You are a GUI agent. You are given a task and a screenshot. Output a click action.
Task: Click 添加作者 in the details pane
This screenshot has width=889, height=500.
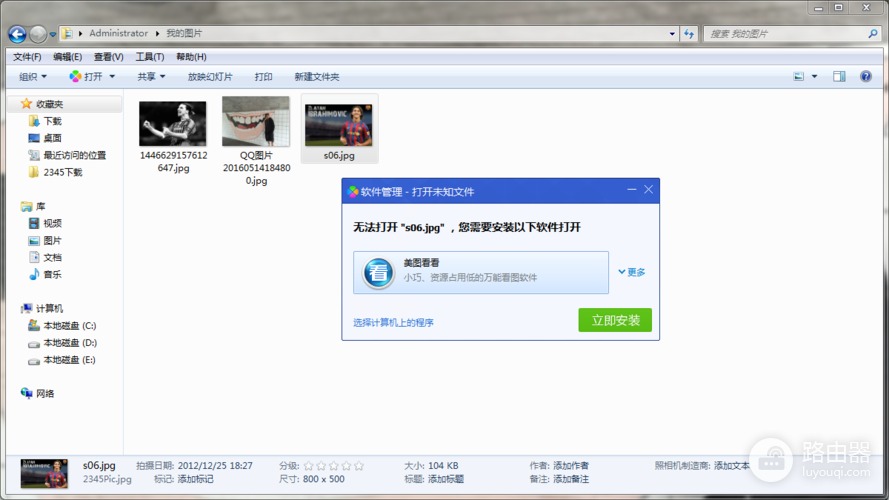(571, 465)
